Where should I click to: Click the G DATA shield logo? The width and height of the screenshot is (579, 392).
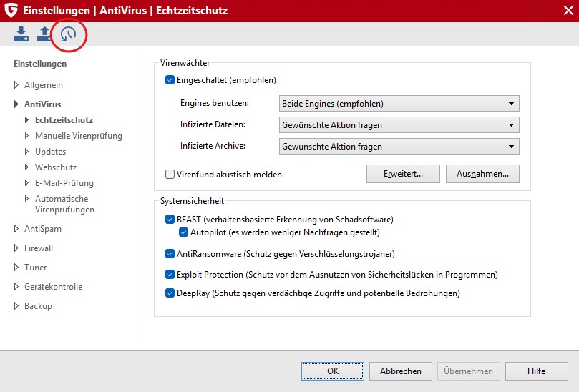(x=11, y=10)
